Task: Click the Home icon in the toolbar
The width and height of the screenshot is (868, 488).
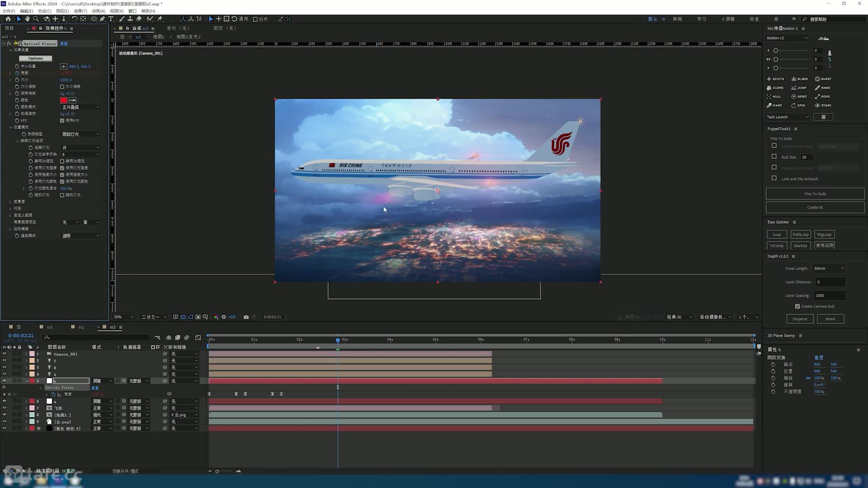Action: [8, 19]
